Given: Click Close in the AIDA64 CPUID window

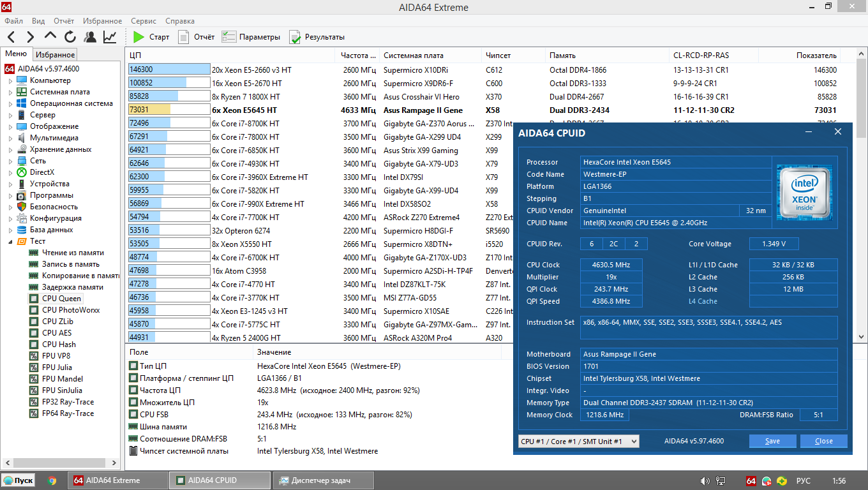Looking at the screenshot, I should pyautogui.click(x=824, y=441).
